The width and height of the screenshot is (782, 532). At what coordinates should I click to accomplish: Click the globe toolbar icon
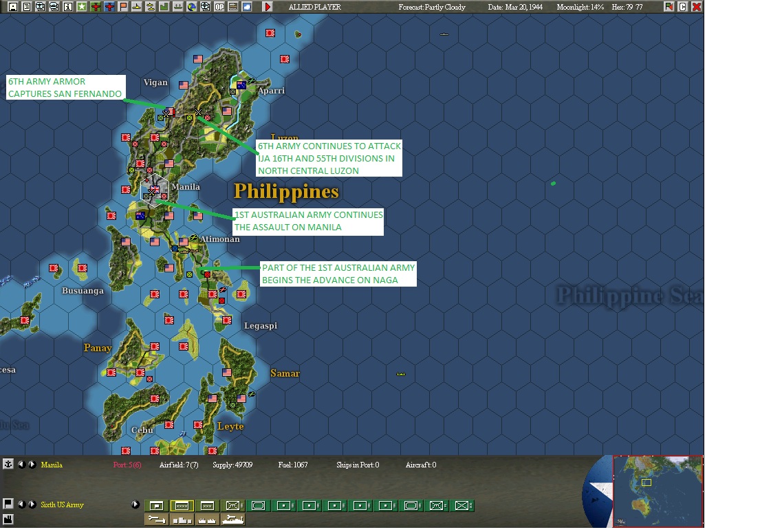pyautogui.click(x=191, y=6)
